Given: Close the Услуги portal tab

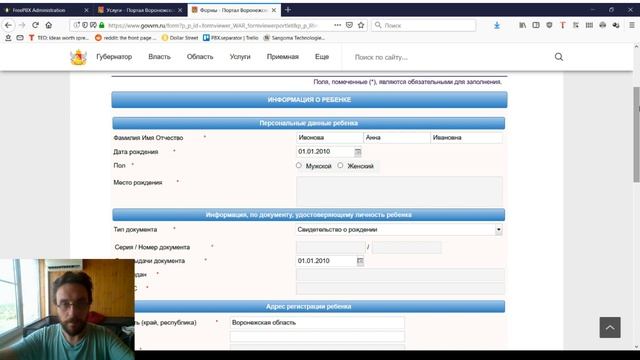Looking at the screenshot, I should coord(180,10).
